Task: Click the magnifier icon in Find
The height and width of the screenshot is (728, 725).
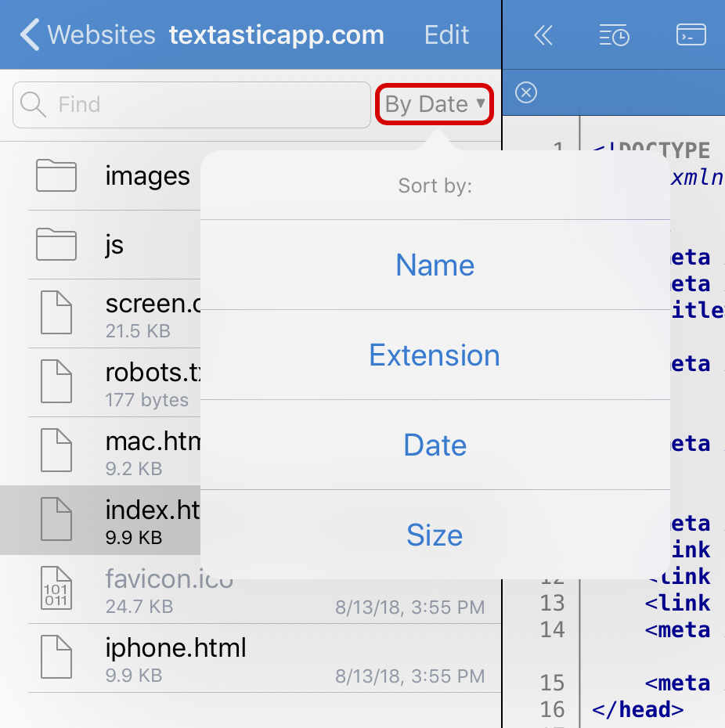Action: (x=33, y=104)
